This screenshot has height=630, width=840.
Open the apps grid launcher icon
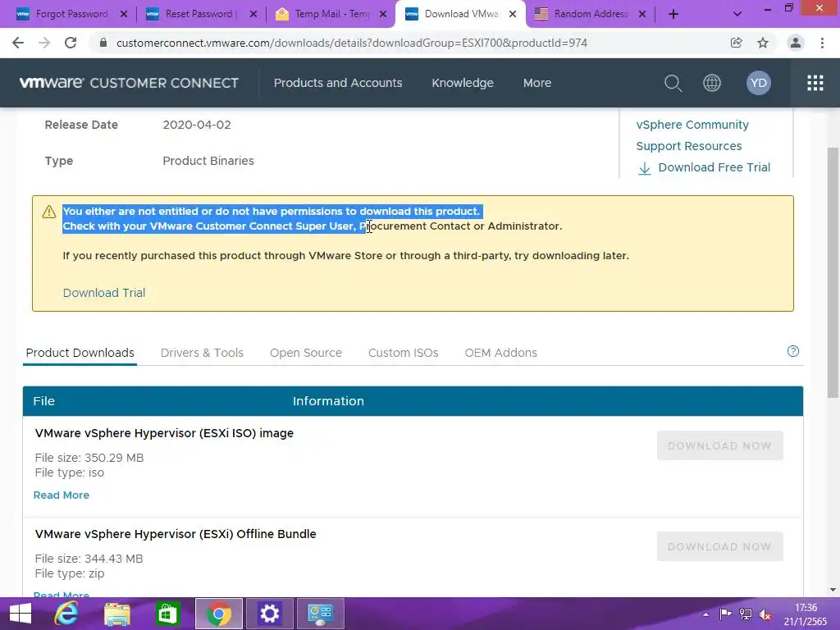[815, 83]
